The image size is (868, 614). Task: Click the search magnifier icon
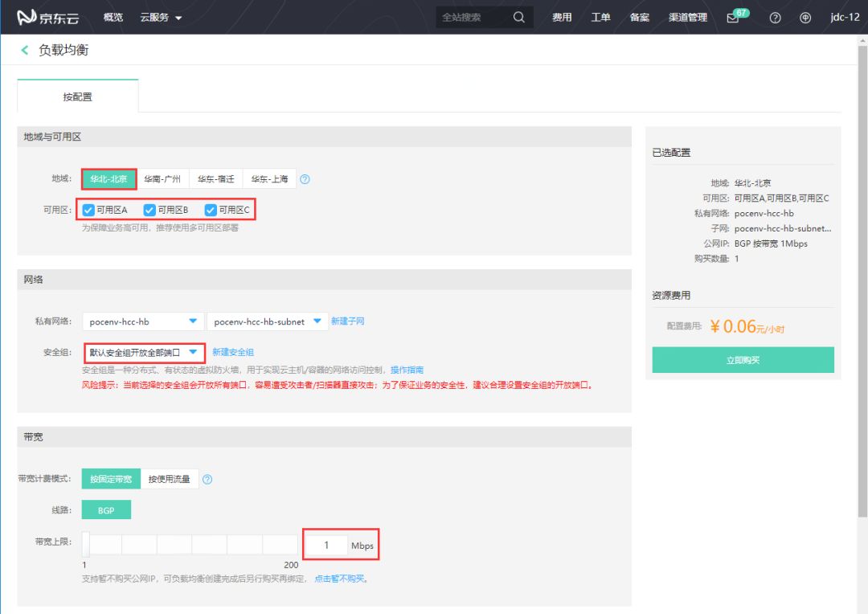(x=518, y=17)
